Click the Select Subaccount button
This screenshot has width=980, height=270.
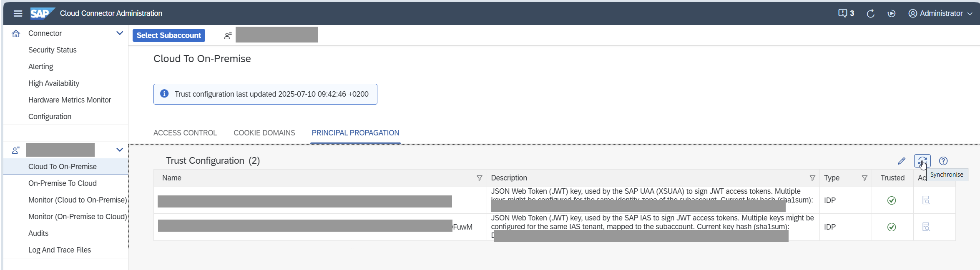coord(169,35)
